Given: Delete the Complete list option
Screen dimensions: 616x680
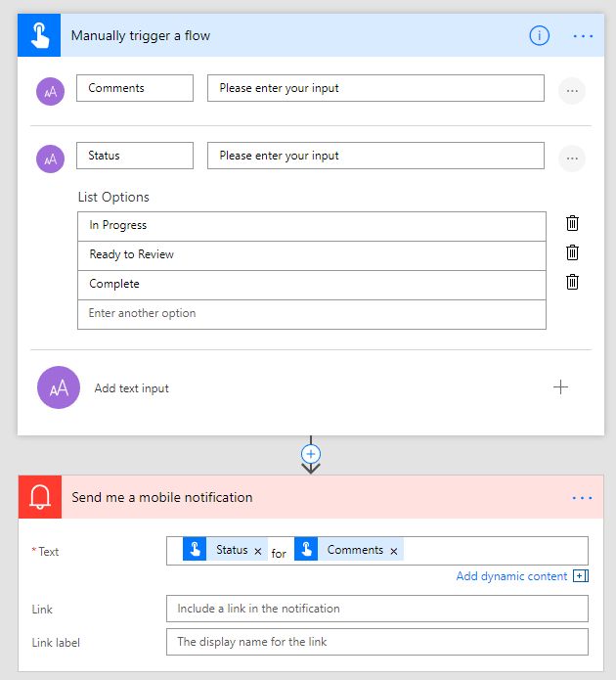Looking at the screenshot, I should (x=573, y=283).
